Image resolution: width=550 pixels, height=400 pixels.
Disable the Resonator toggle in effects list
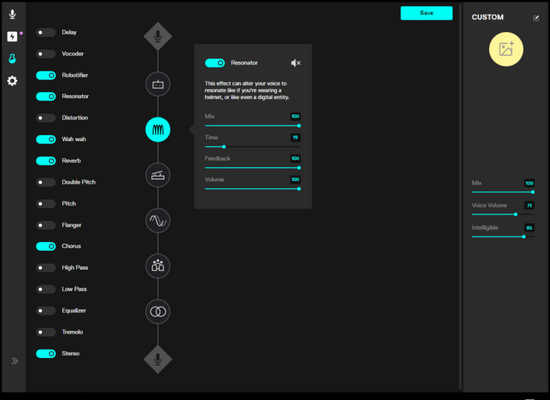46,96
